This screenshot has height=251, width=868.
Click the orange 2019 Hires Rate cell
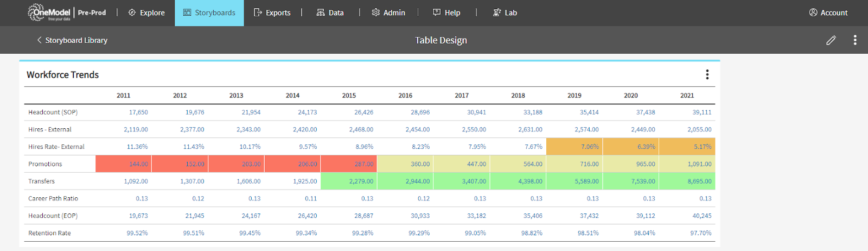[575, 147]
